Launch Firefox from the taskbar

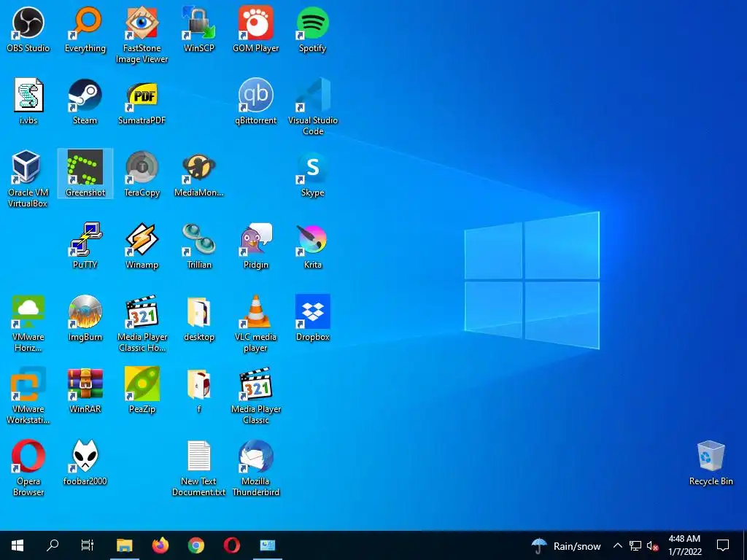(160, 545)
